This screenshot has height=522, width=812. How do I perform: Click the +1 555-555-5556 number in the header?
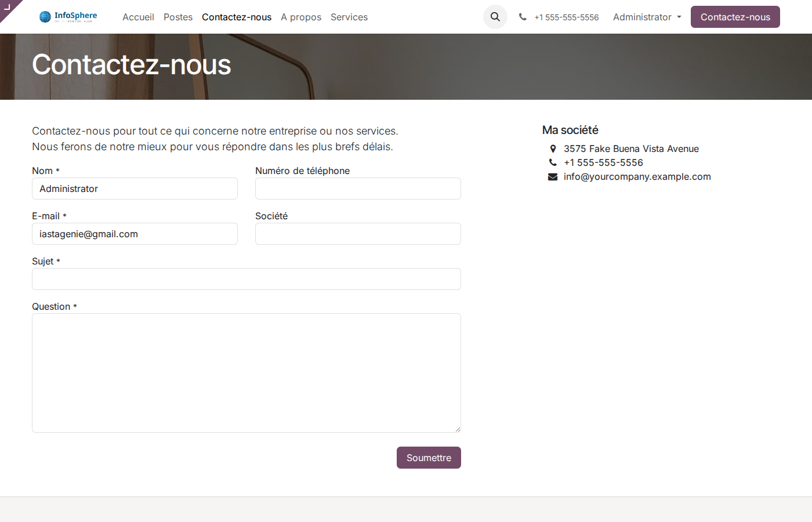click(567, 17)
